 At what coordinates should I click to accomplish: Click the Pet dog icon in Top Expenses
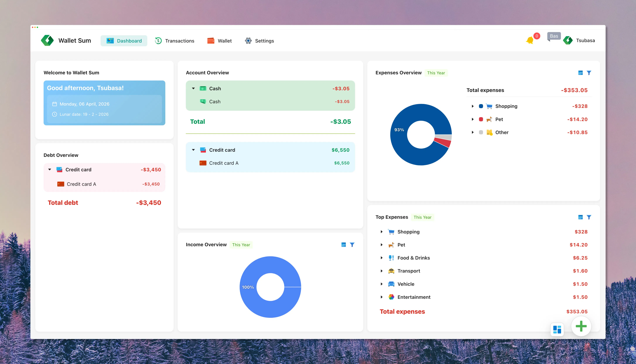[391, 245]
